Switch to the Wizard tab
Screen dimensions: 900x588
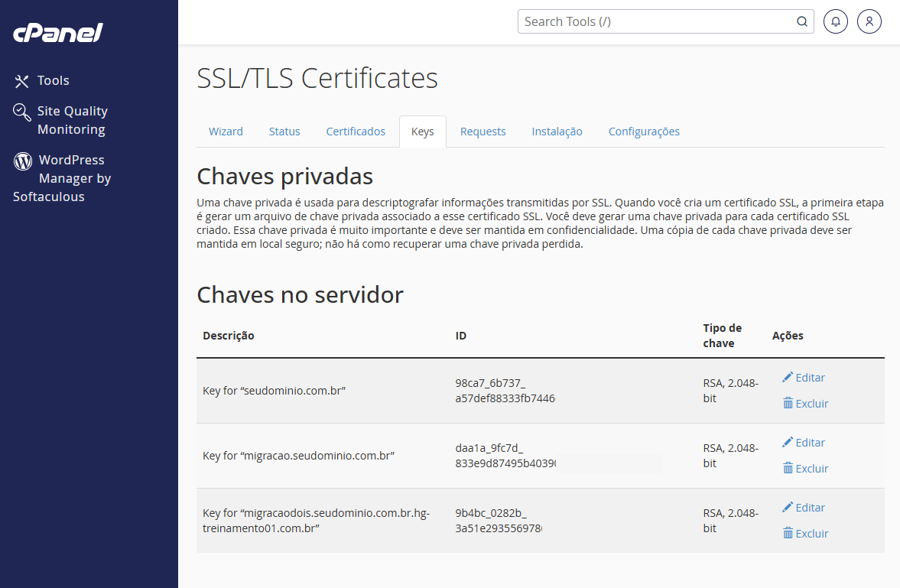tap(226, 132)
